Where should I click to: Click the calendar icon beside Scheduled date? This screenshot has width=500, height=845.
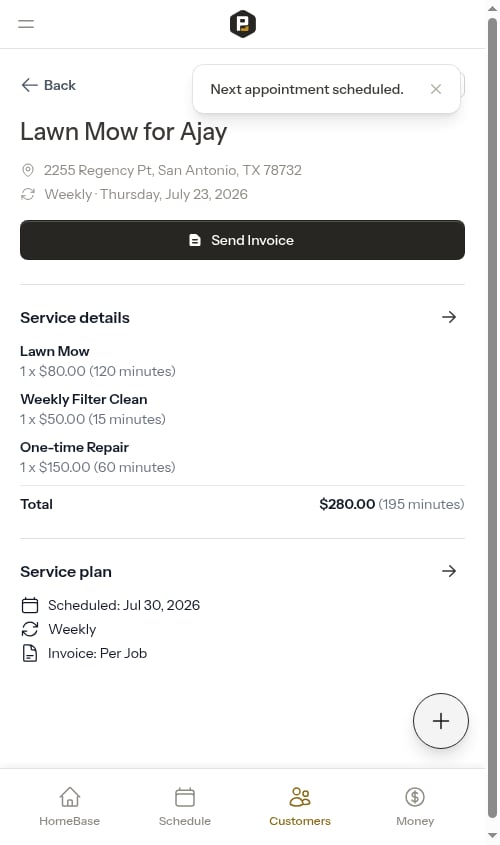[30, 605]
